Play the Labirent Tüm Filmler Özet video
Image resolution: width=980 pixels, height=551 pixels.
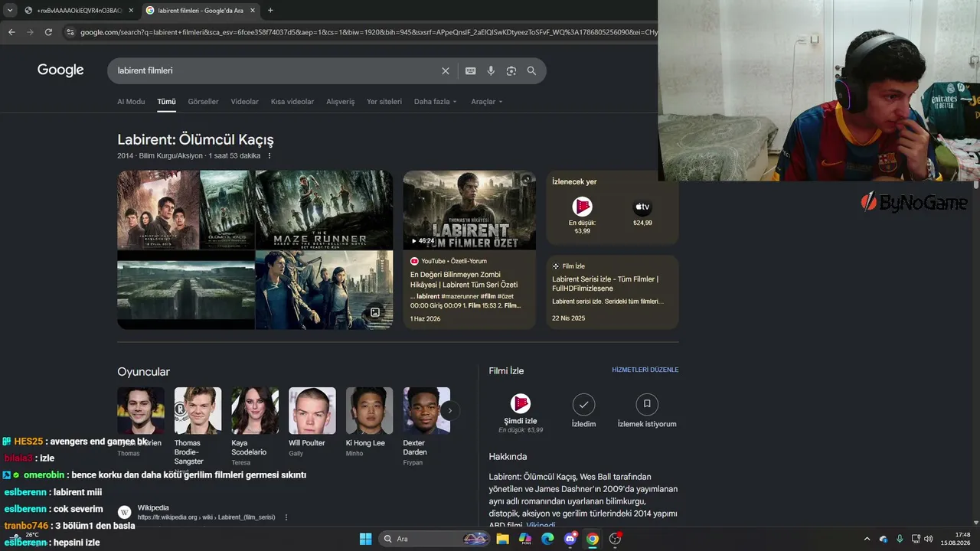469,210
